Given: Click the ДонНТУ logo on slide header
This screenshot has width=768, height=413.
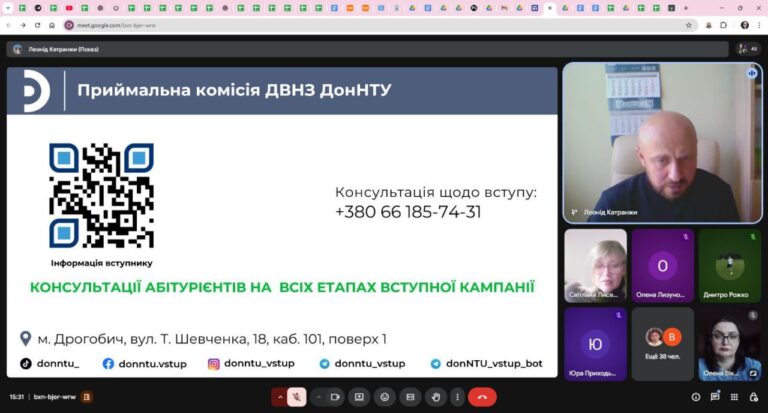Looking at the screenshot, I should coord(37,91).
